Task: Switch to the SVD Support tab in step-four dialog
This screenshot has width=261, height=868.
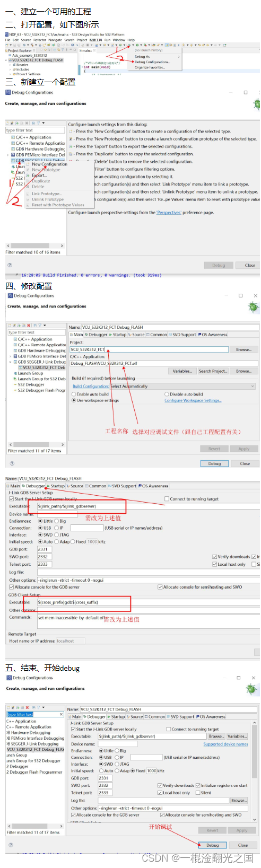Action: (x=182, y=335)
